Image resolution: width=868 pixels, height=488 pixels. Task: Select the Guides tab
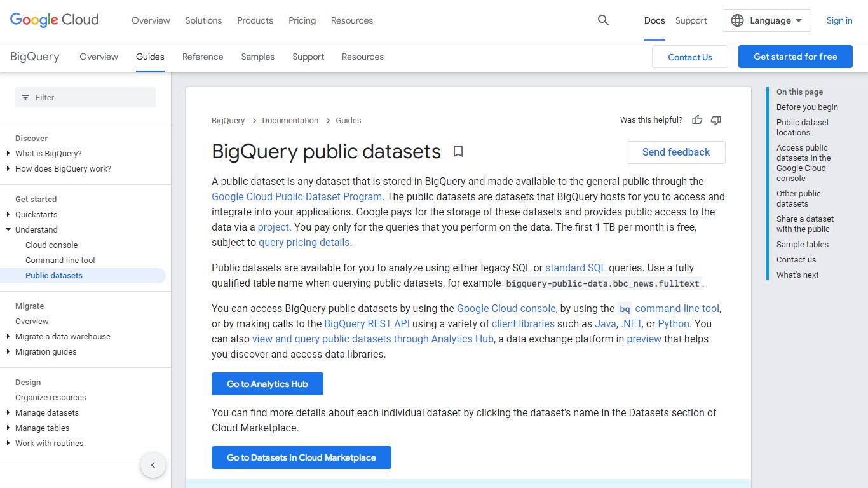[150, 57]
